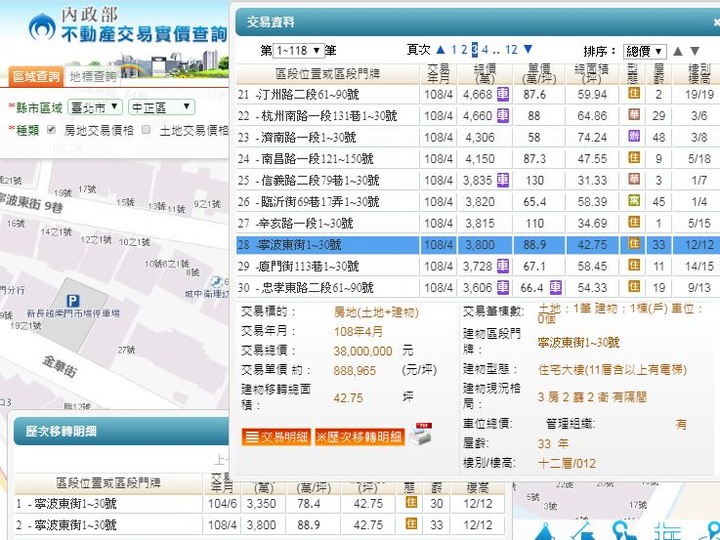The image size is (720, 540).
Task: Select row 23 濟南路一段1~30號
Action: [478, 137]
